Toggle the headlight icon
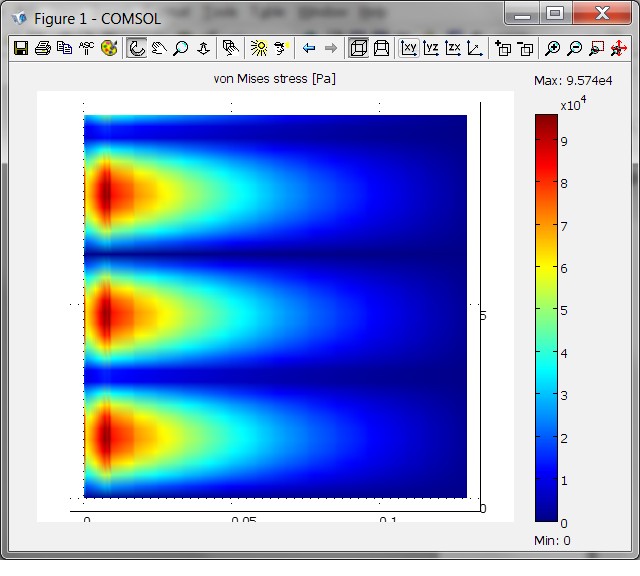The width and height of the screenshot is (640, 576). coord(281,48)
